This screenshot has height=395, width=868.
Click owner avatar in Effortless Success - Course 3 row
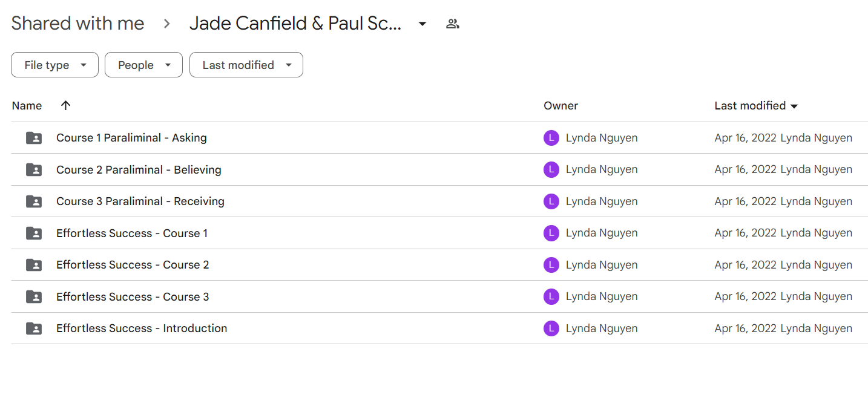click(551, 297)
